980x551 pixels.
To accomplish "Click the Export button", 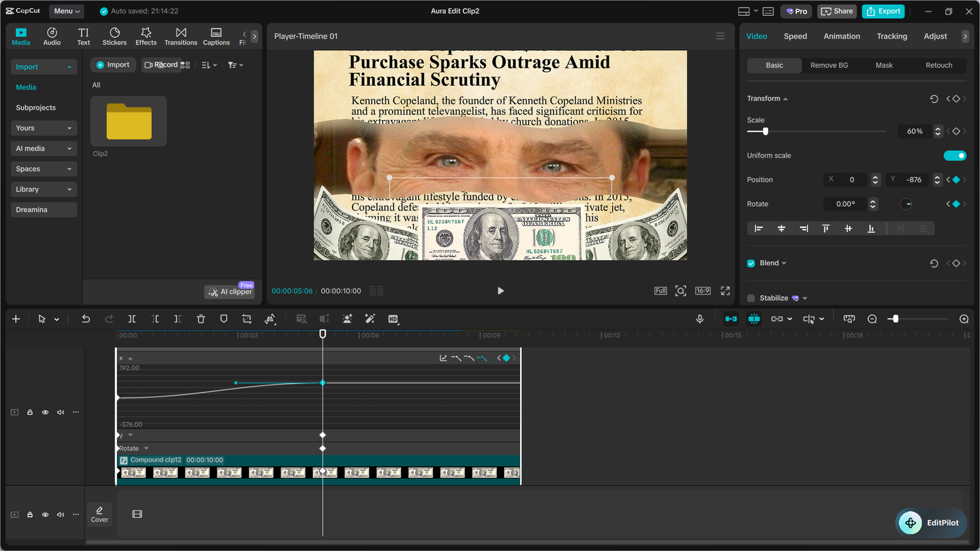I will (x=883, y=11).
